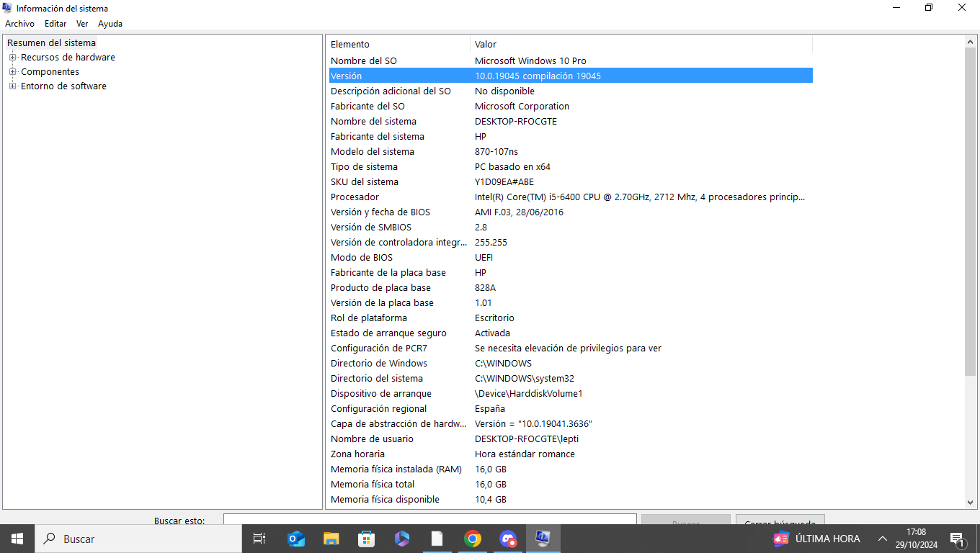Select the Zona horaria row
980x553 pixels.
571,454
